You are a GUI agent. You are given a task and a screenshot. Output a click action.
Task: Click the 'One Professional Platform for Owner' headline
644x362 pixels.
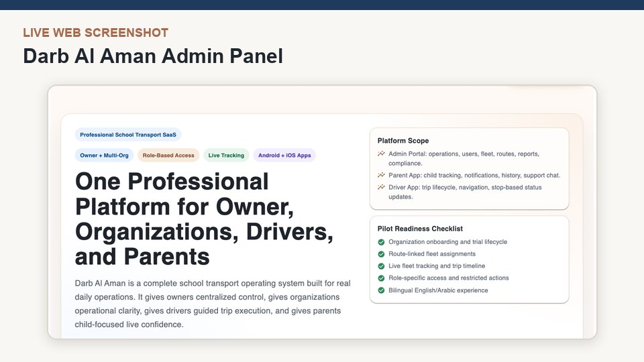click(204, 219)
